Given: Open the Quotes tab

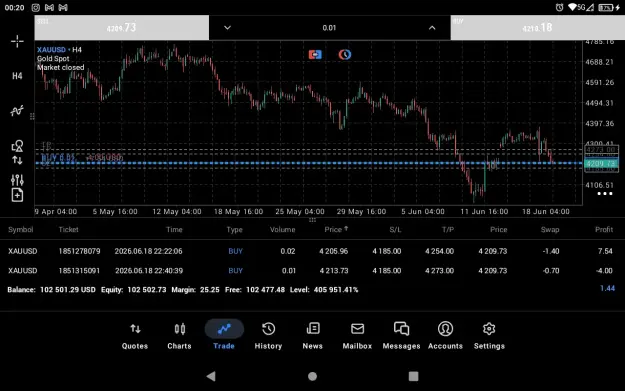Looking at the screenshot, I should (x=135, y=336).
